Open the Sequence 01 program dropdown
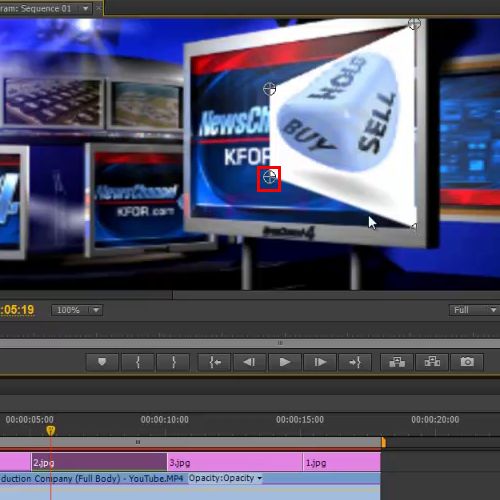 point(86,8)
